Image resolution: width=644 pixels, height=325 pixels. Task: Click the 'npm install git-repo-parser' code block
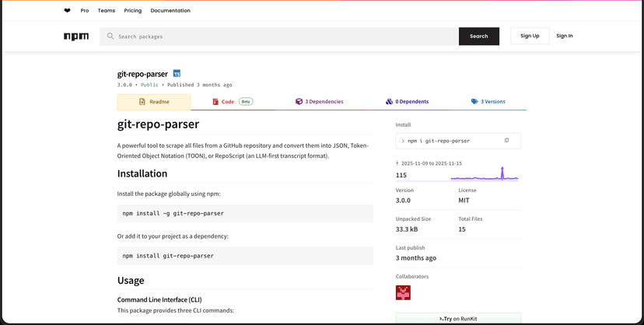(245, 256)
